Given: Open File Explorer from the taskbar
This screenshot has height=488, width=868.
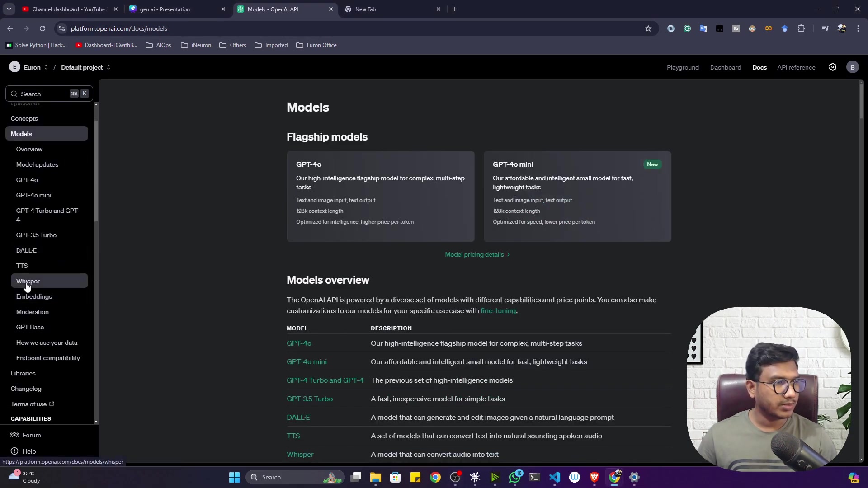Looking at the screenshot, I should [x=376, y=477].
